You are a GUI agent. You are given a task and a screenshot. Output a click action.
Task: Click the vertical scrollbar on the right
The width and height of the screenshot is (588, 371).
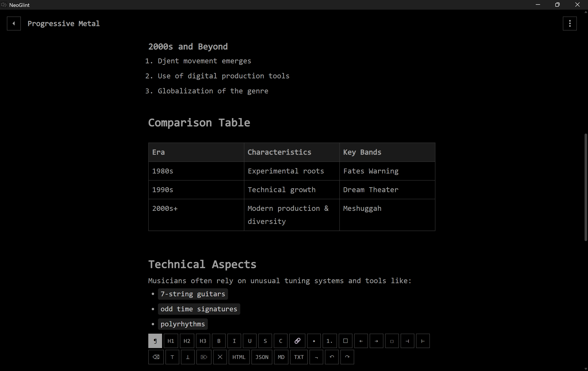(x=585, y=188)
